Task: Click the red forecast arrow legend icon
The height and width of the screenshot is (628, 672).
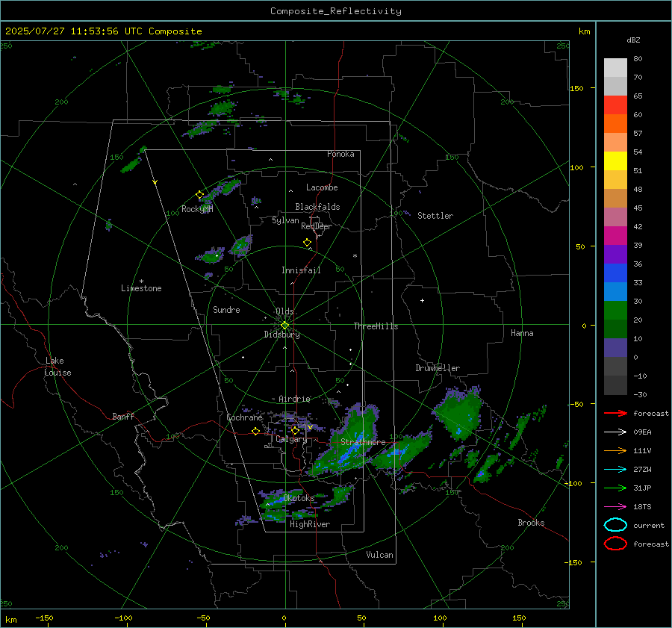Action: pos(615,413)
